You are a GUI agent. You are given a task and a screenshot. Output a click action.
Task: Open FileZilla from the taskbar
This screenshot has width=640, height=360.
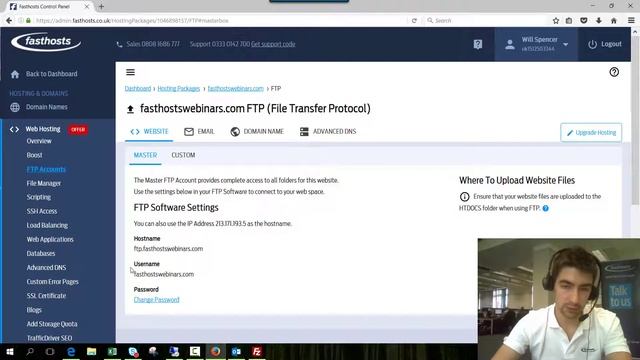pyautogui.click(x=257, y=351)
